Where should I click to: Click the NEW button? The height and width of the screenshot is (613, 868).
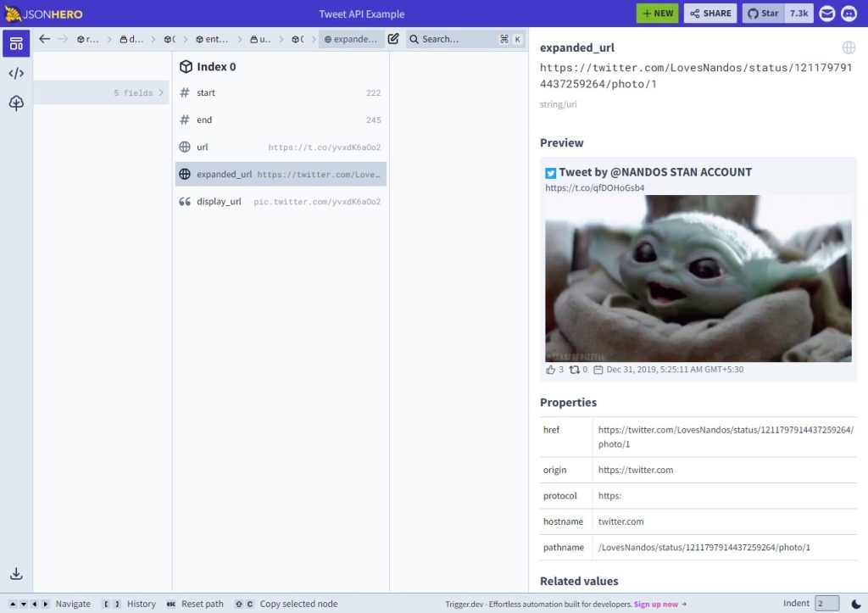point(657,14)
